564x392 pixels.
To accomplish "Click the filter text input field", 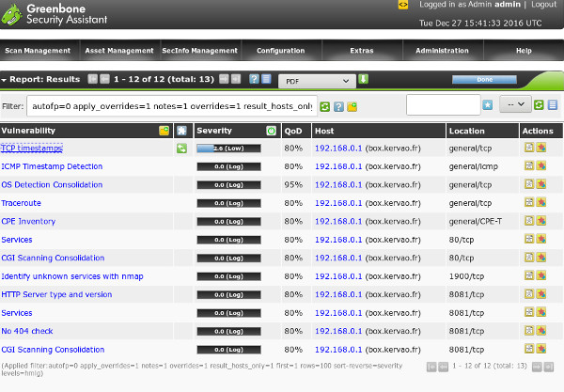I will pos(171,107).
